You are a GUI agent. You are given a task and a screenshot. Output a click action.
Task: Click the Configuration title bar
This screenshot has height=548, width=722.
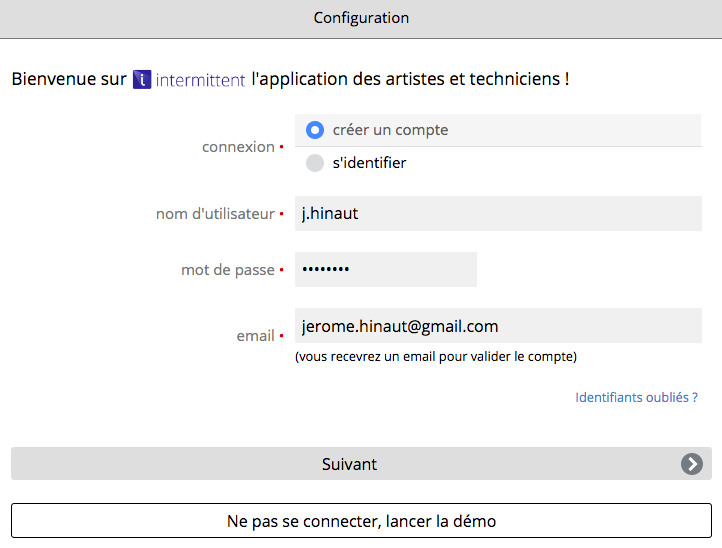(x=361, y=18)
